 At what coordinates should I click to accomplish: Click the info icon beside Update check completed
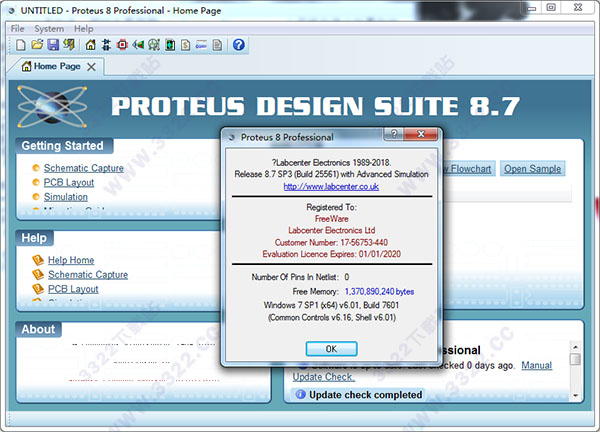point(300,394)
